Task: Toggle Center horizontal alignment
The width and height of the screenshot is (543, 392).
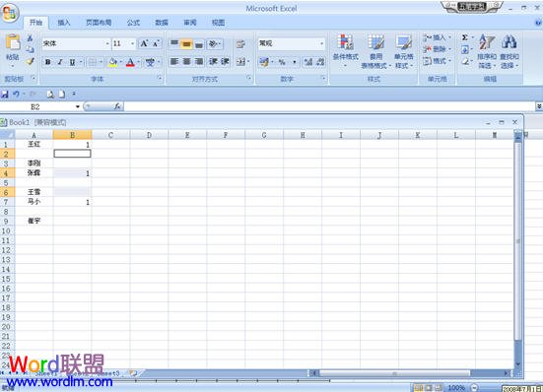Action: [186, 62]
